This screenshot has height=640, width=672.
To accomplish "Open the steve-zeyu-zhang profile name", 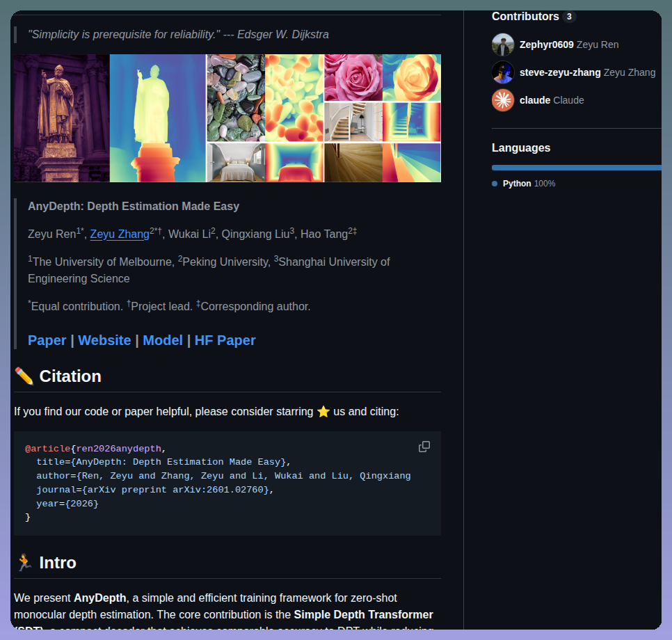I will pyautogui.click(x=560, y=72).
